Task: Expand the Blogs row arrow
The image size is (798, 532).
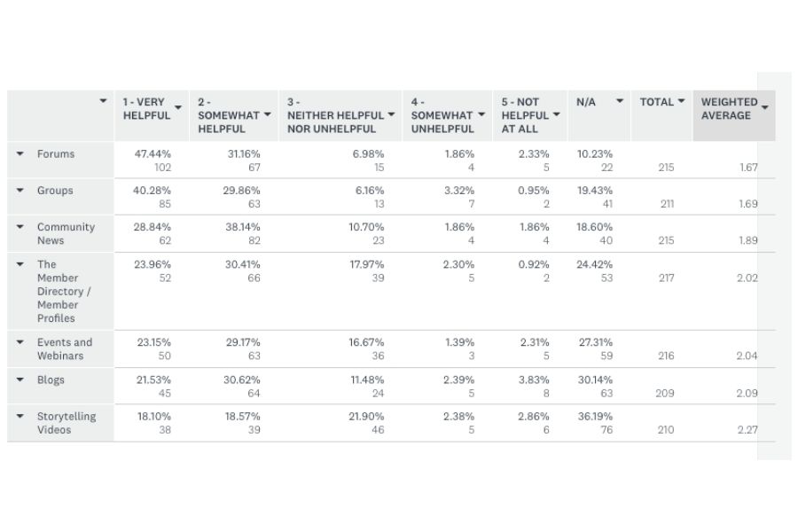Action: tap(20, 379)
